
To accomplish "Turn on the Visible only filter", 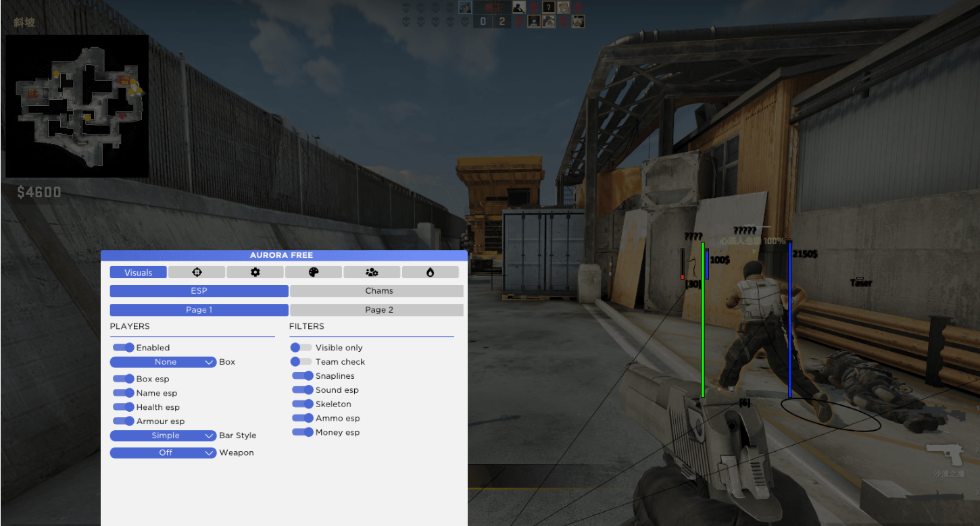I will click(301, 348).
